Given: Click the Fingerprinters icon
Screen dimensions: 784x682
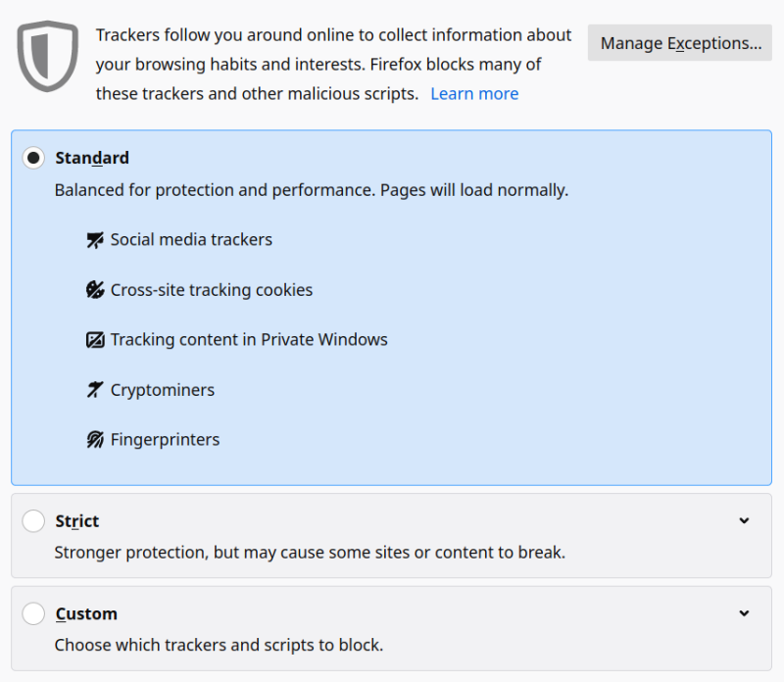Looking at the screenshot, I should [x=95, y=439].
